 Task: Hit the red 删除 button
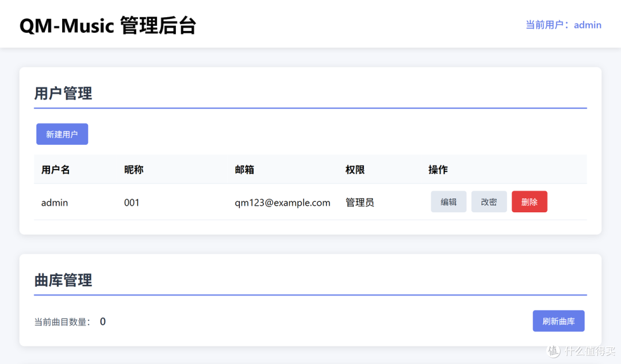pos(529,202)
